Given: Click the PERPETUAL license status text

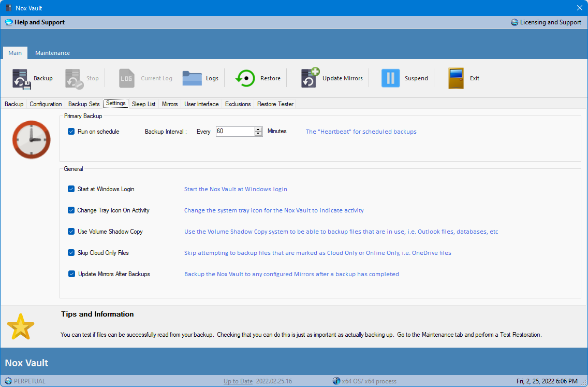Looking at the screenshot, I should tap(30, 381).
